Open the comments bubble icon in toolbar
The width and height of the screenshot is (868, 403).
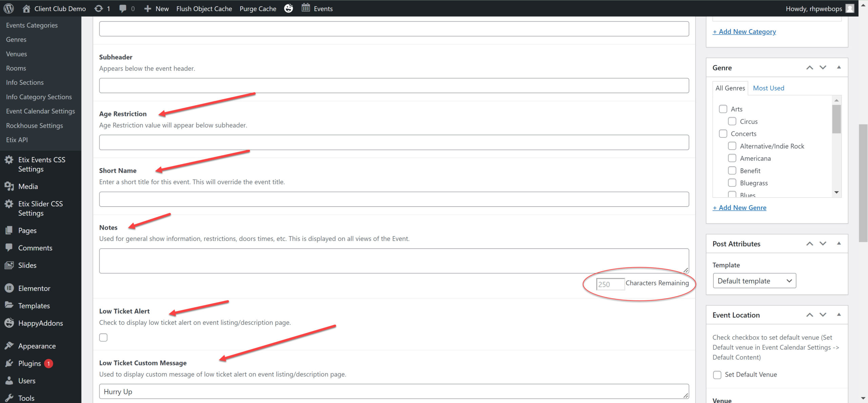coord(123,8)
